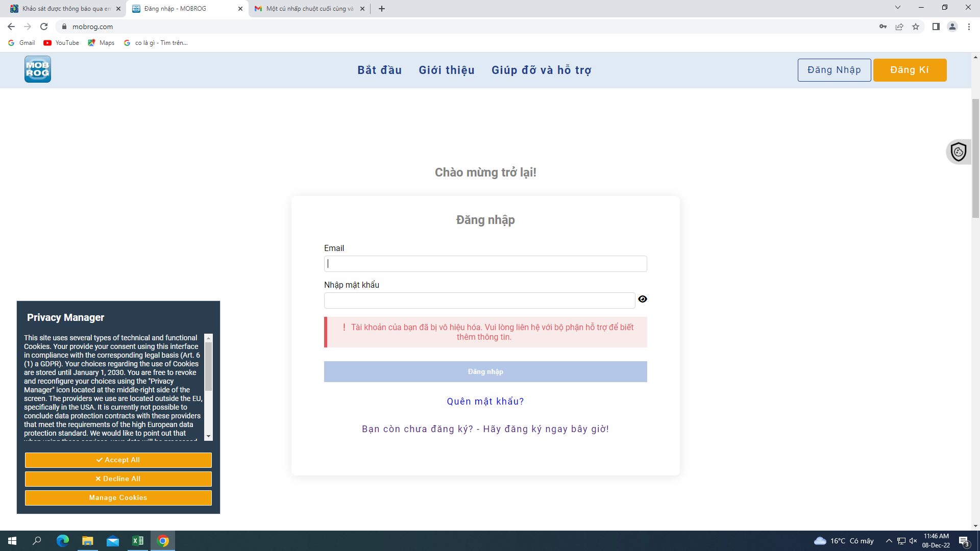The width and height of the screenshot is (980, 551).
Task: Expand hidden system tray icons
Action: [x=889, y=541]
